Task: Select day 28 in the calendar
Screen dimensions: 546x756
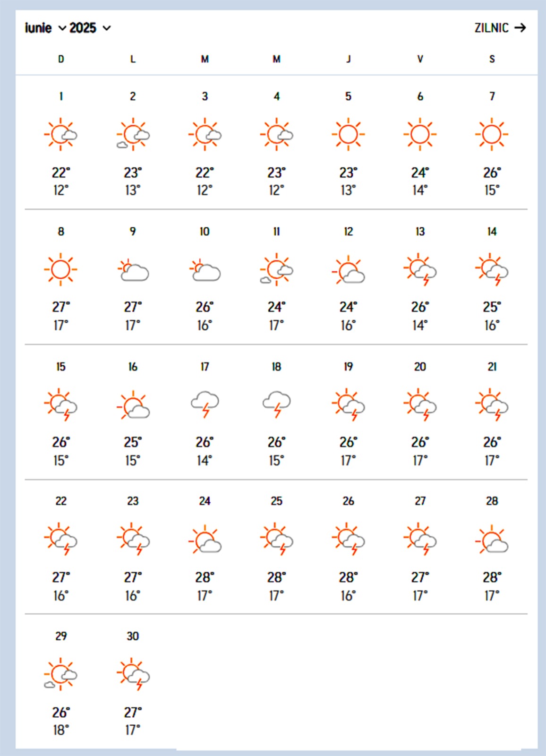Action: [492, 501]
